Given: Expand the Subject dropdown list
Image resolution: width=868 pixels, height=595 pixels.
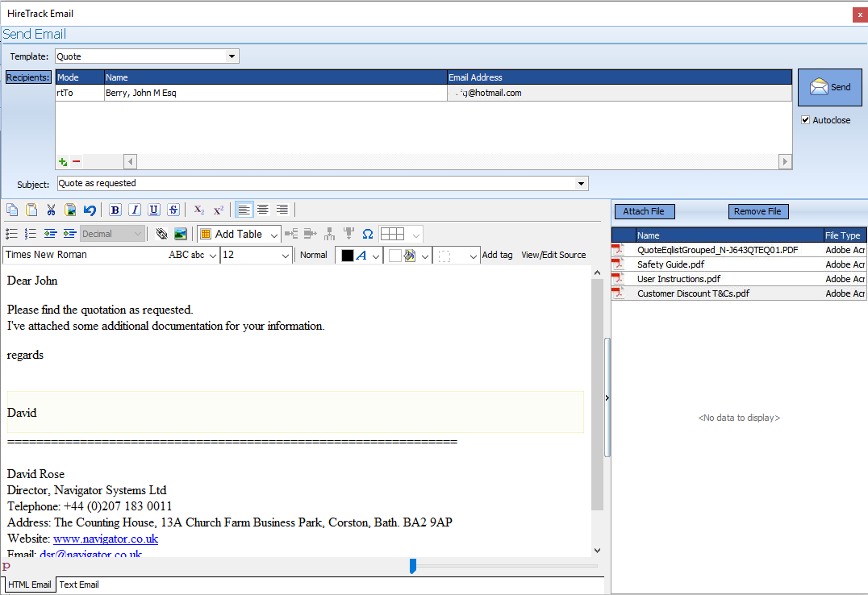Looking at the screenshot, I should tap(582, 184).
